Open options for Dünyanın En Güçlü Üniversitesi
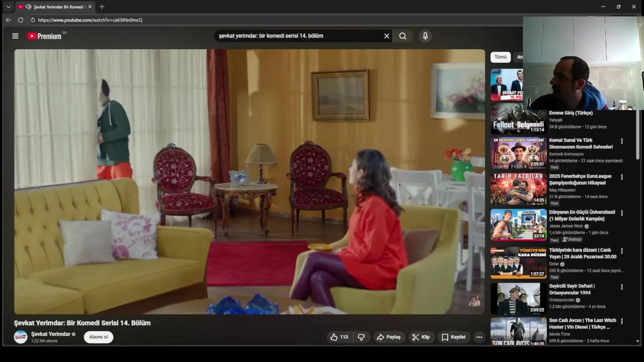This screenshot has width=644, height=362. tap(622, 213)
